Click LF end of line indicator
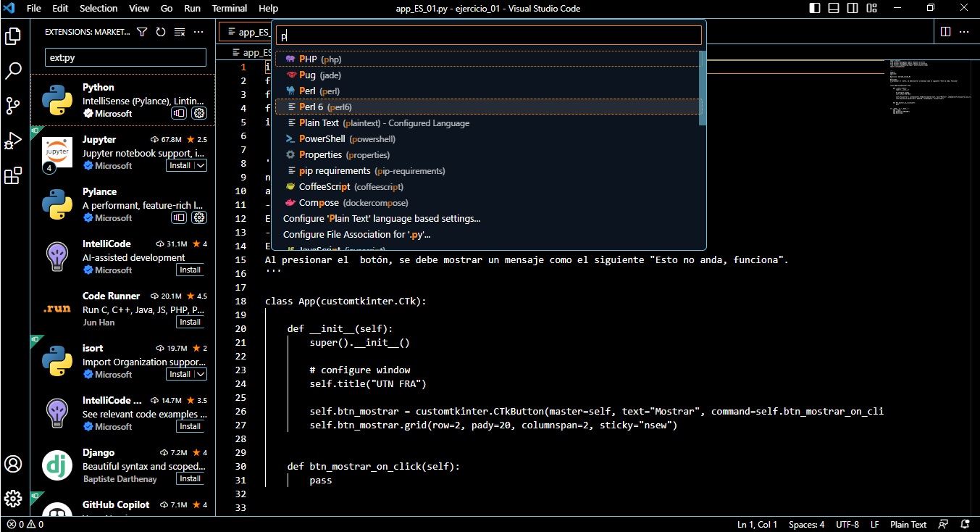This screenshot has height=532, width=980. (x=875, y=524)
